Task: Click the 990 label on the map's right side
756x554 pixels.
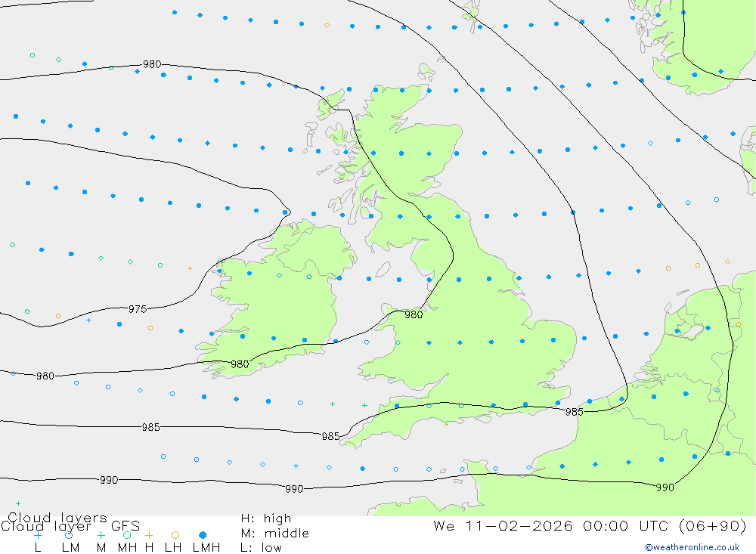Action: tap(665, 487)
